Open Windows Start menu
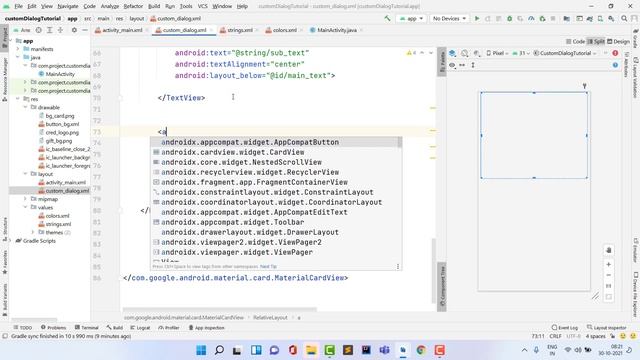 pos(201,350)
